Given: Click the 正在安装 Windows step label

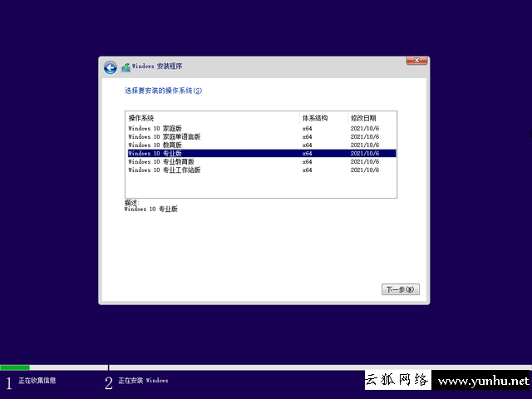Looking at the screenshot, I should (x=143, y=381).
